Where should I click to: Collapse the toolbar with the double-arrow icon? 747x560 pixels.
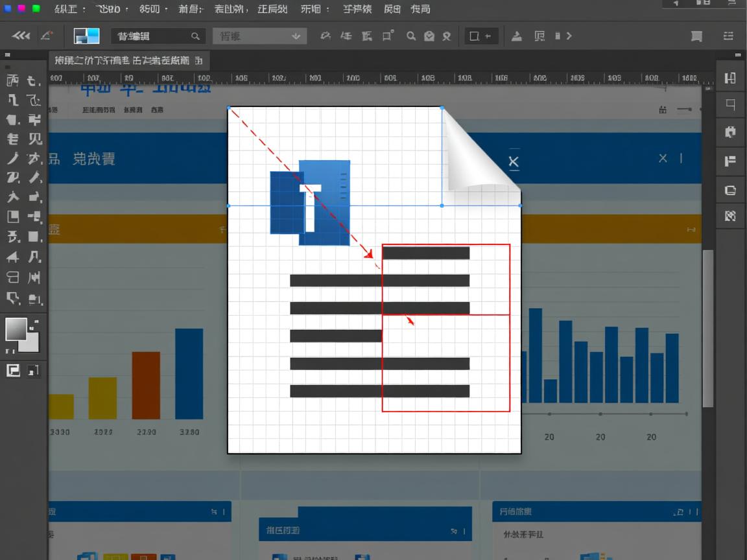point(21,36)
